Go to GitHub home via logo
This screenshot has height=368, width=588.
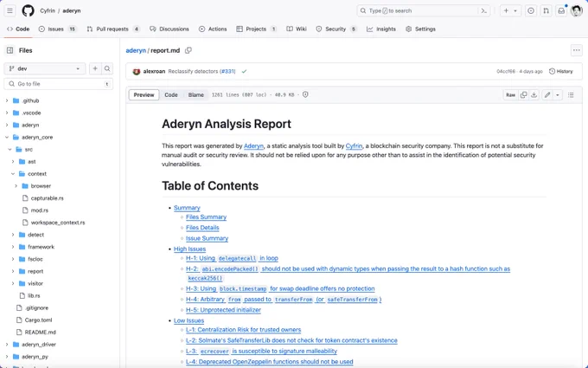(28, 11)
